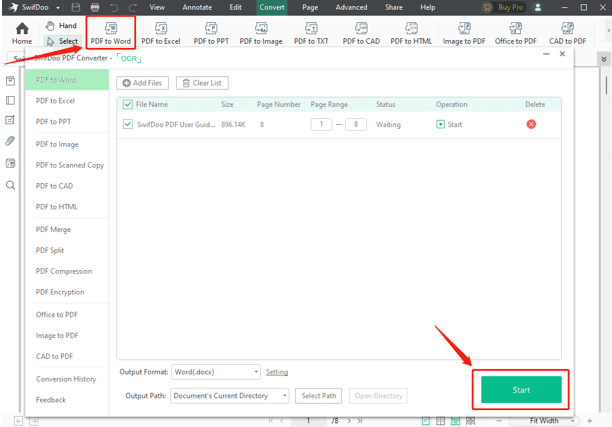Select the PDF to CAD toolbar icon
Screen dimensions: 612x427
point(361,29)
